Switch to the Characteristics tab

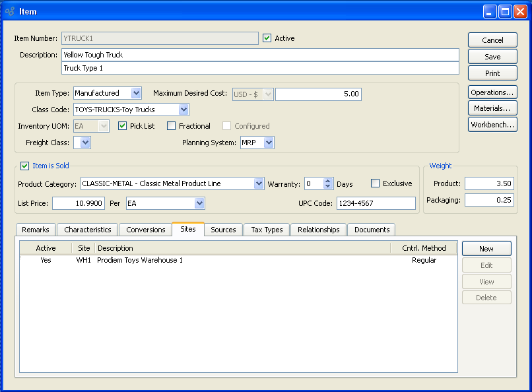(88, 230)
